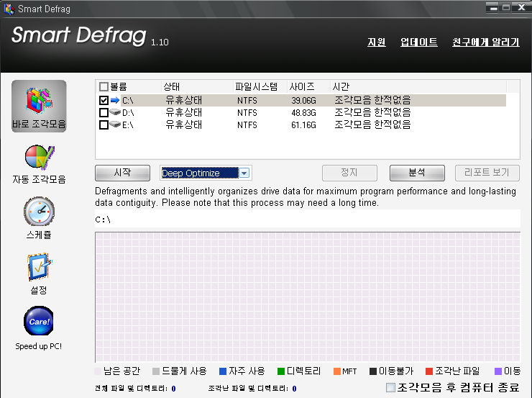Click the D:\ row 유휴상태 status
Image resolution: width=532 pixels, height=398 pixels.
click(x=183, y=112)
